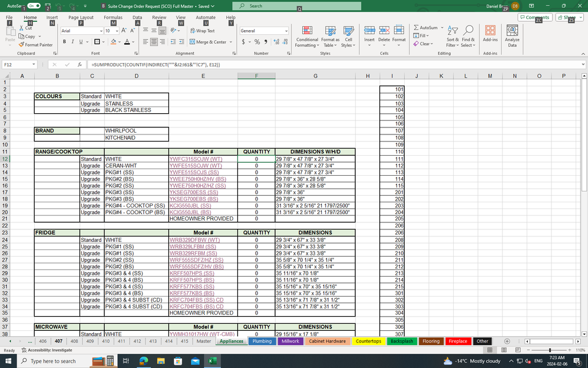Open the WRB329DFBW (WT) model link
588x368 pixels.
[194, 240]
